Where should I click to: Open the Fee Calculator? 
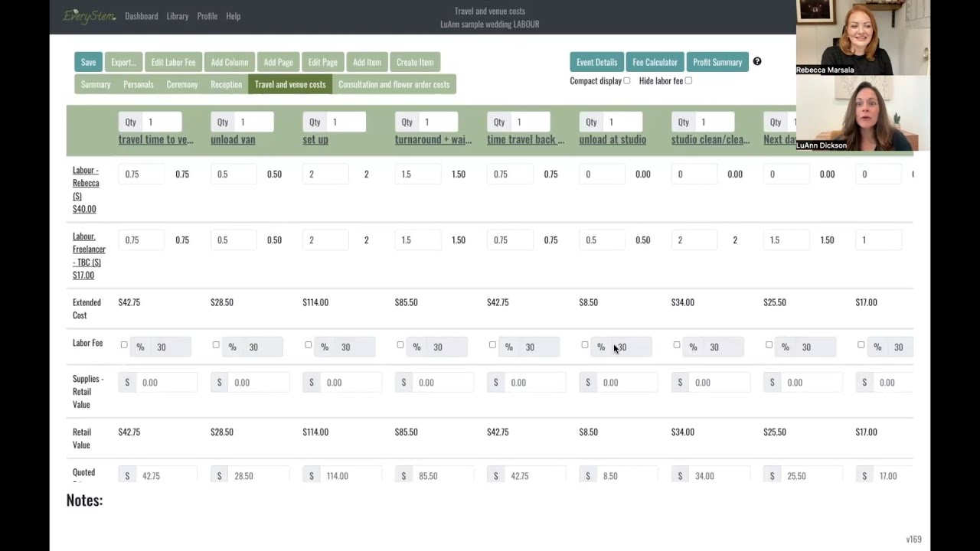point(655,62)
